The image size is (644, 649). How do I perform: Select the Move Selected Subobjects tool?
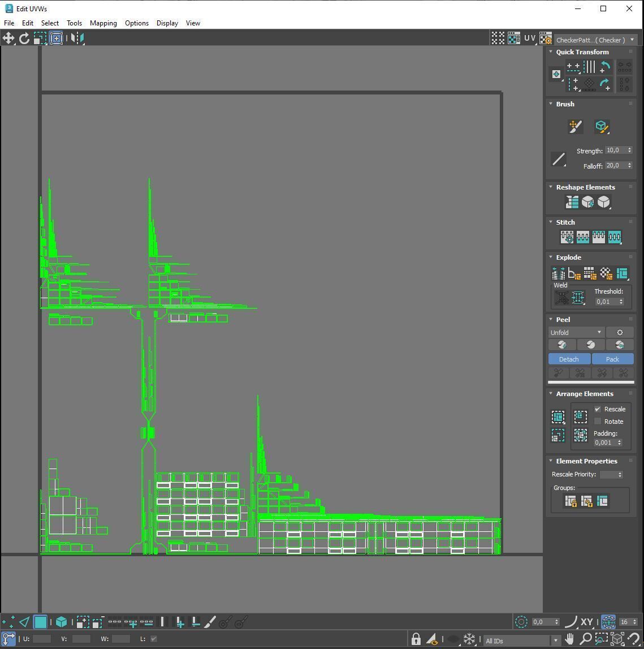coord(8,38)
